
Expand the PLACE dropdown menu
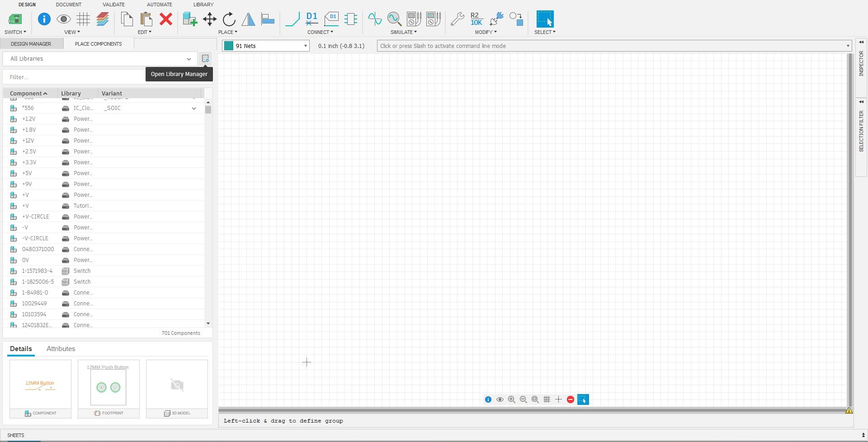228,32
